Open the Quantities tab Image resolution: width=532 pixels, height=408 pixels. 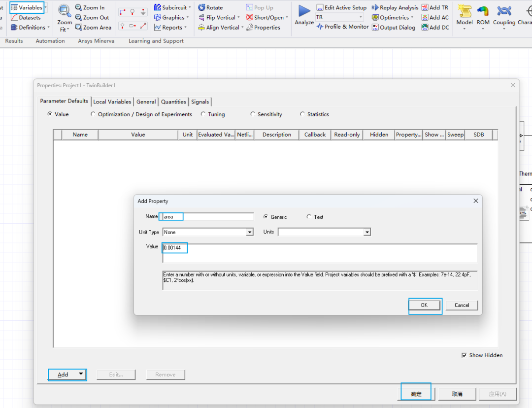(173, 102)
